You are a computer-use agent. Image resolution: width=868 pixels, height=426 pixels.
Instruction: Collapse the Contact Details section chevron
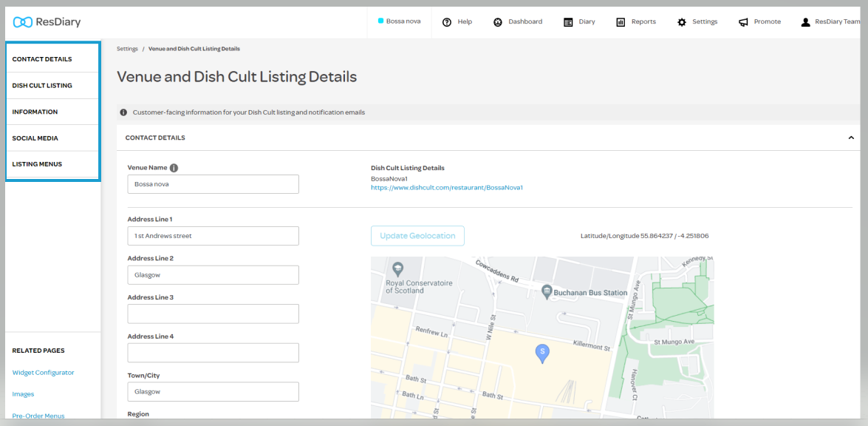click(852, 138)
